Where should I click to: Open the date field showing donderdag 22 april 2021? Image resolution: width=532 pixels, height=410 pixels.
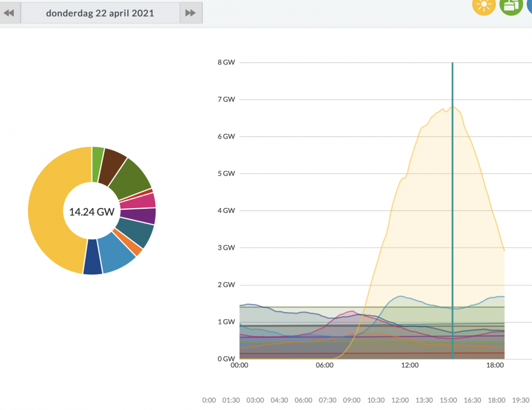(101, 13)
